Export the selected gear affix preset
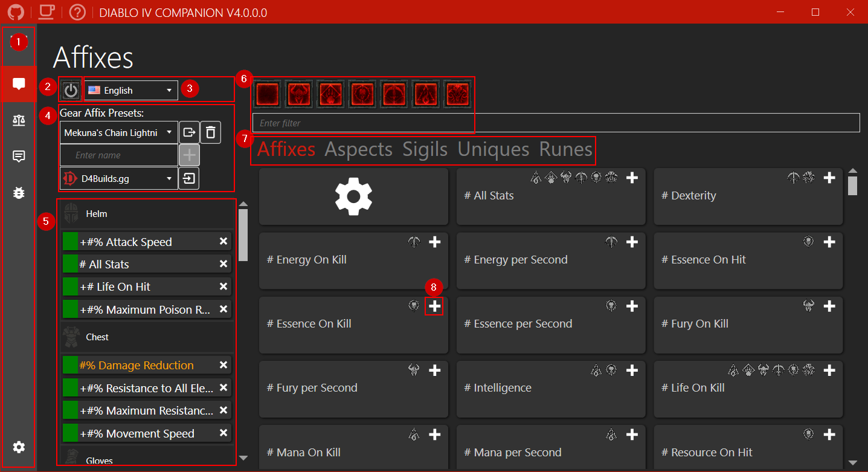The image size is (868, 472). tap(190, 132)
